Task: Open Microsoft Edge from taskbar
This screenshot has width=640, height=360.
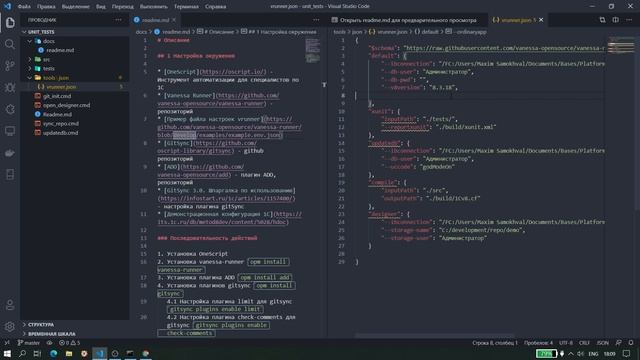Action: pos(53,353)
